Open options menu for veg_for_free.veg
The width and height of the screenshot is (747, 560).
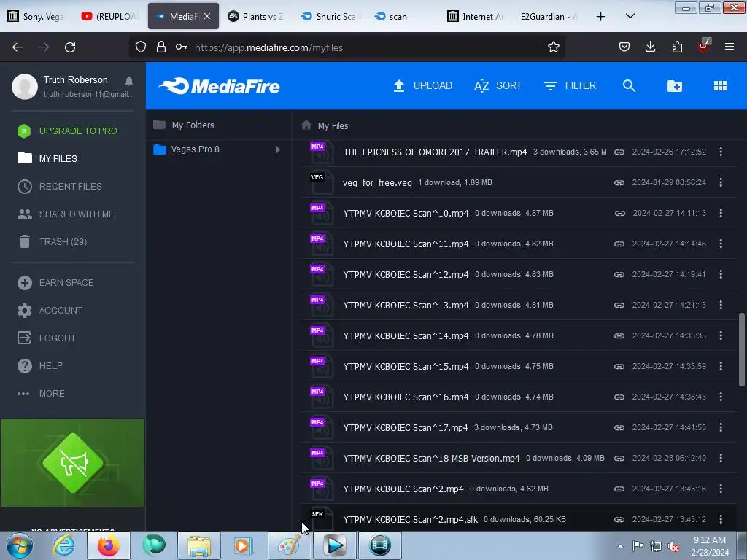721,182
